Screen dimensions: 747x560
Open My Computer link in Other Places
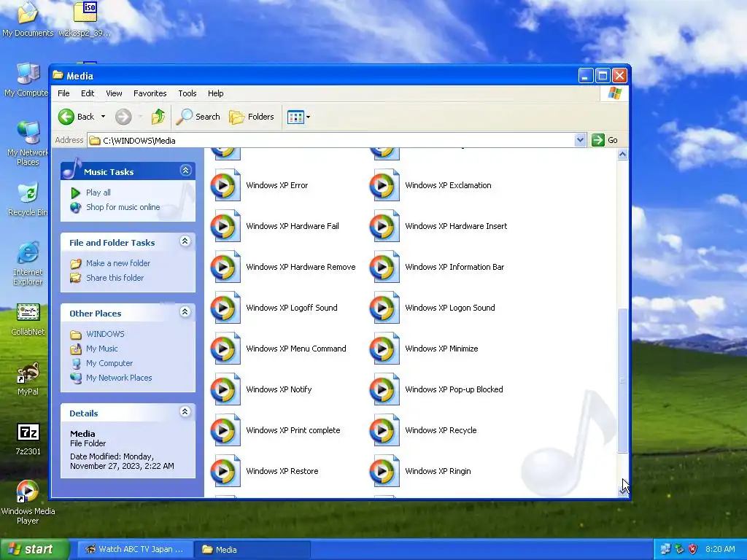click(x=109, y=363)
